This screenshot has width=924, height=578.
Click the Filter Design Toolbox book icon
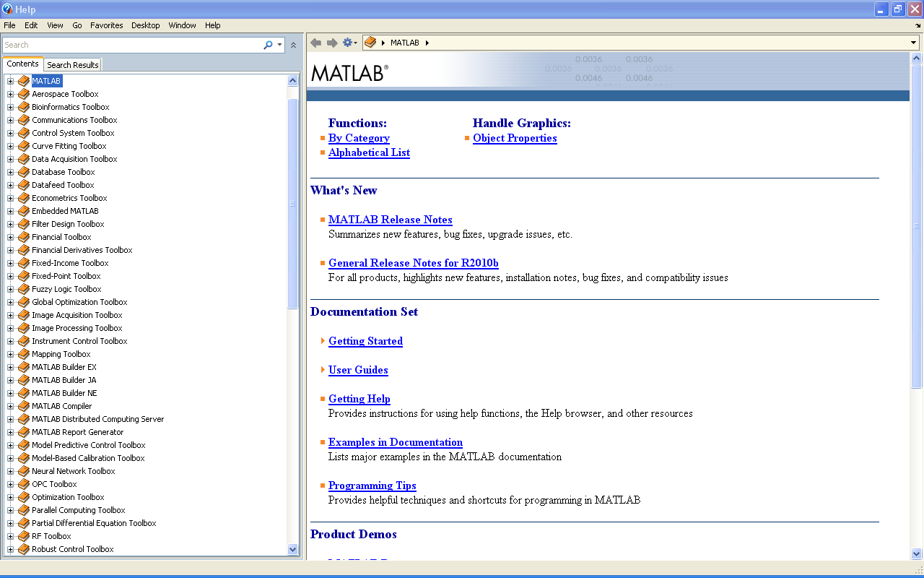24,224
